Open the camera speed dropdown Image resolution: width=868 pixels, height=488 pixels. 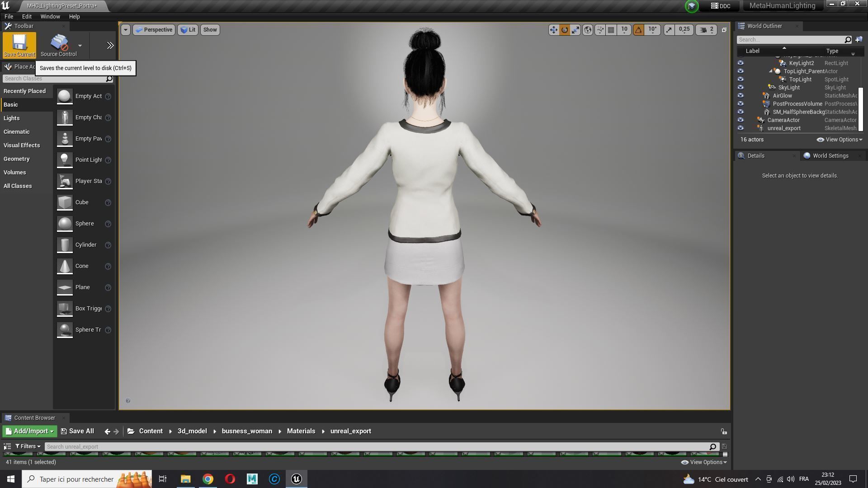707,30
